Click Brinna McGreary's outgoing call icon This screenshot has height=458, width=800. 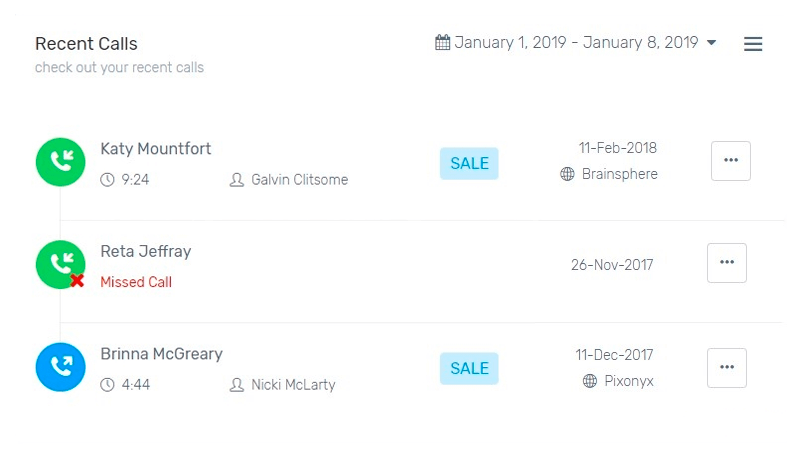coord(61,366)
